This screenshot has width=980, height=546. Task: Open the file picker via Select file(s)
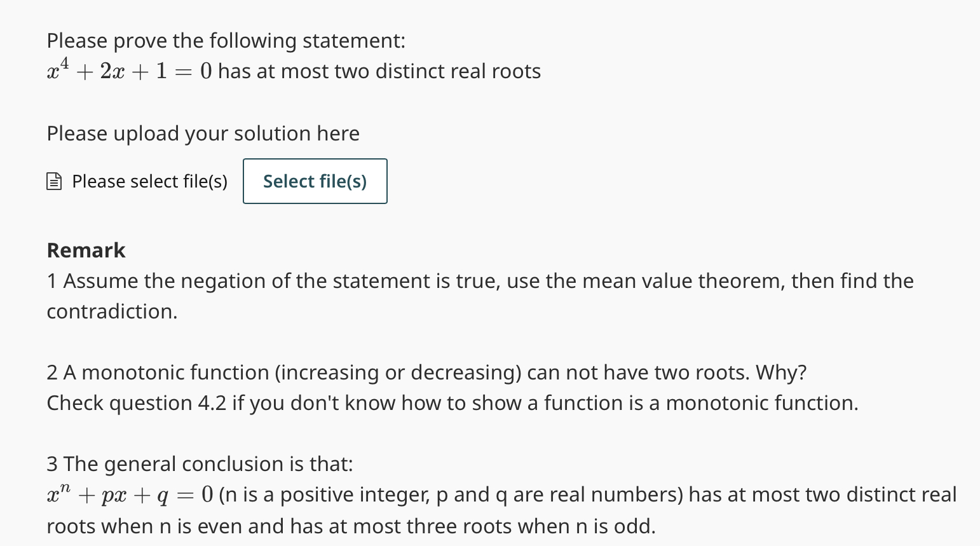coord(315,181)
